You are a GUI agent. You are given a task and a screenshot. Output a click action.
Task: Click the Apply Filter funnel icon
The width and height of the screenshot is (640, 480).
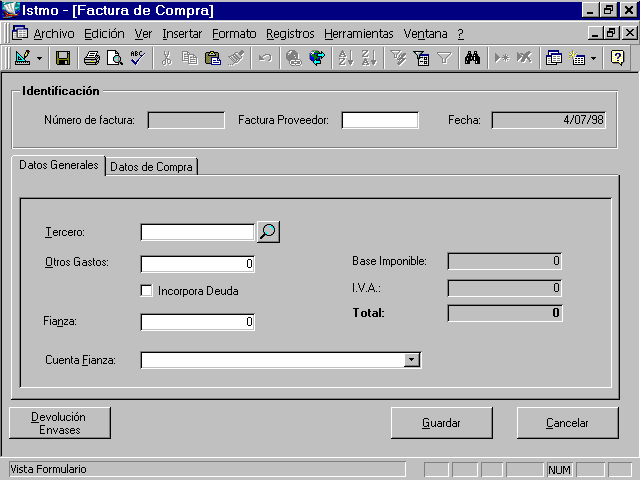point(444,58)
